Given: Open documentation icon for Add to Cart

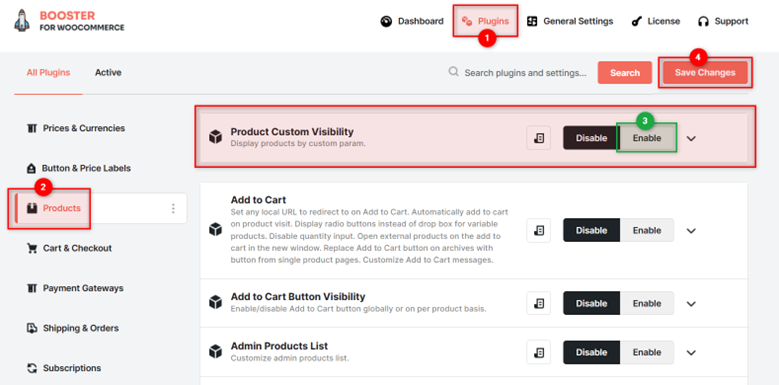Looking at the screenshot, I should click(539, 231).
